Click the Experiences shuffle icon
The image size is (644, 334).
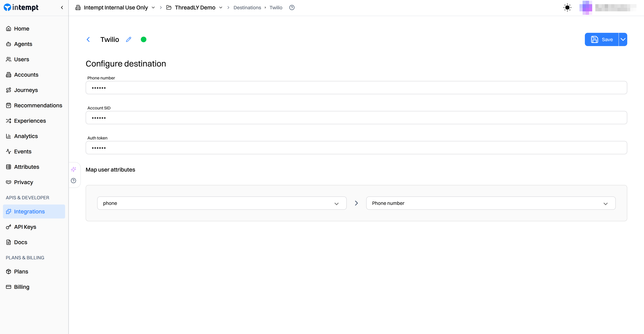click(x=9, y=121)
